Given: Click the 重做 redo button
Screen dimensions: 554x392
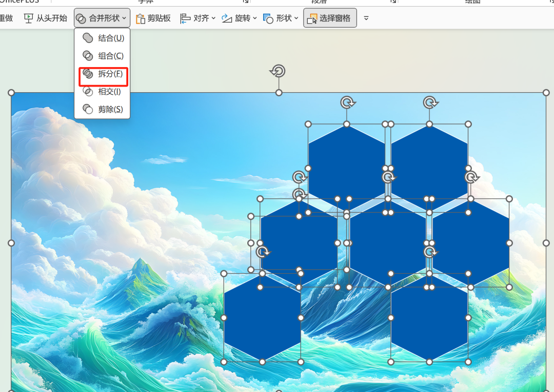Looking at the screenshot, I should [6, 18].
